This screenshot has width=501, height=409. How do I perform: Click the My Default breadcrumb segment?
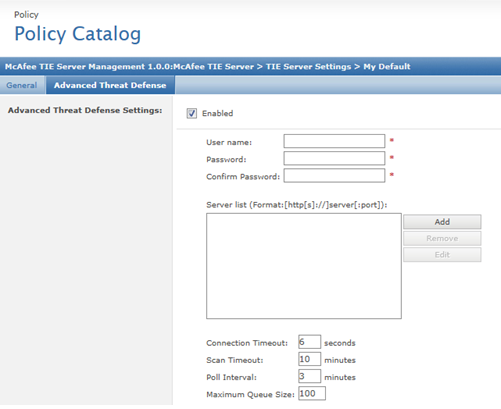pyautogui.click(x=387, y=67)
